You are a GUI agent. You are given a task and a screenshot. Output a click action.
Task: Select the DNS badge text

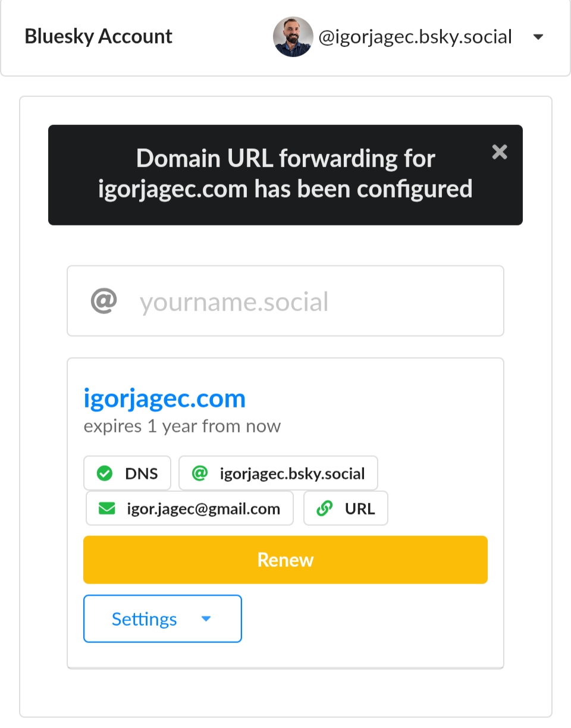(142, 473)
